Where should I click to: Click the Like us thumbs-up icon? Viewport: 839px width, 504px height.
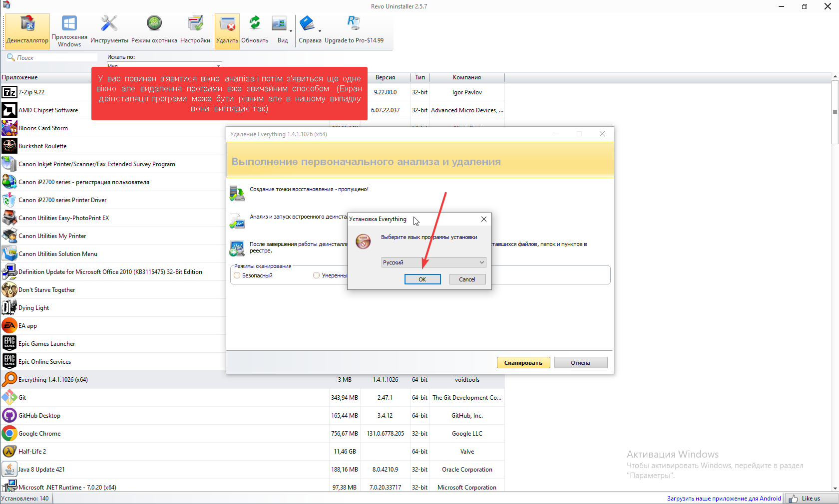point(793,499)
